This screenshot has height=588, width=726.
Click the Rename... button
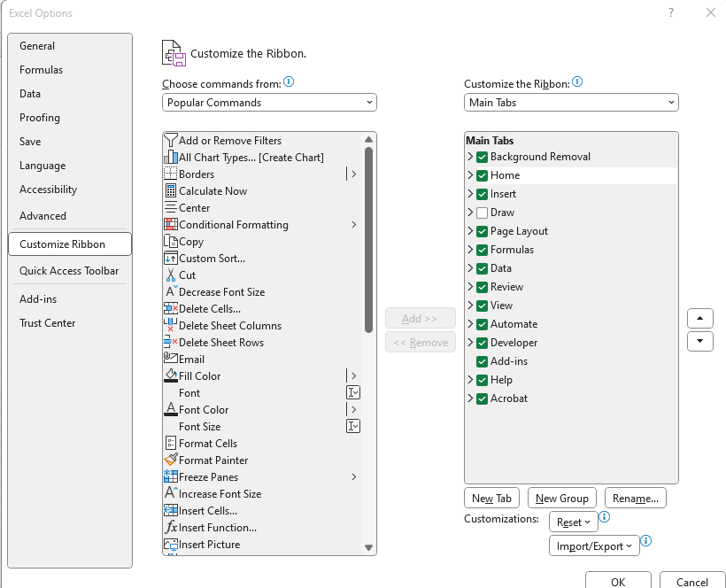(636, 499)
